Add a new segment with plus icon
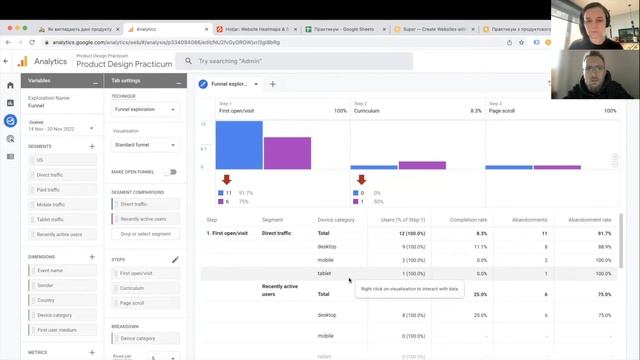This screenshot has height=360, width=640. click(x=92, y=146)
